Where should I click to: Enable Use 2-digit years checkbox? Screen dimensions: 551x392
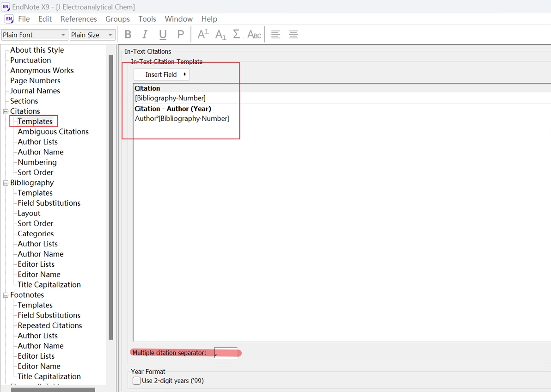137,381
